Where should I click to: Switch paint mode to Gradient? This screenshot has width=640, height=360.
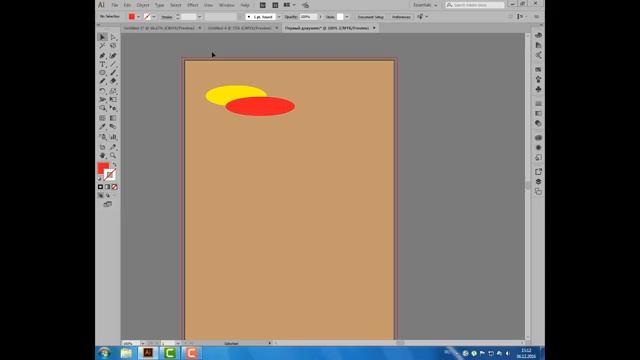click(x=107, y=187)
